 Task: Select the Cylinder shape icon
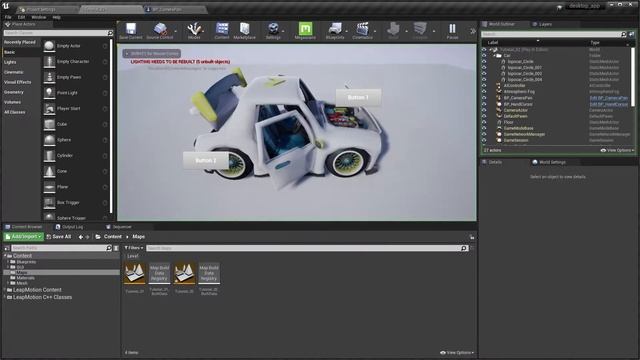(49, 156)
